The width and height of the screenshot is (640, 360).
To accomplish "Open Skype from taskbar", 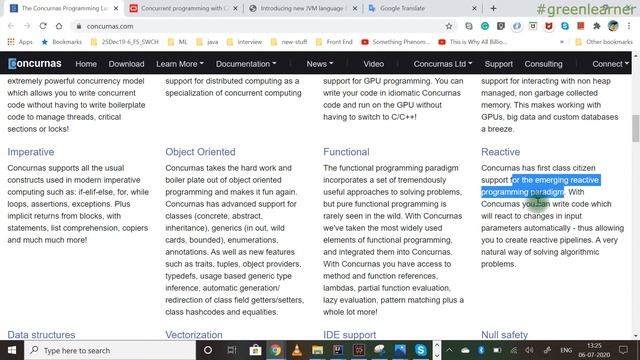I will point(421,350).
